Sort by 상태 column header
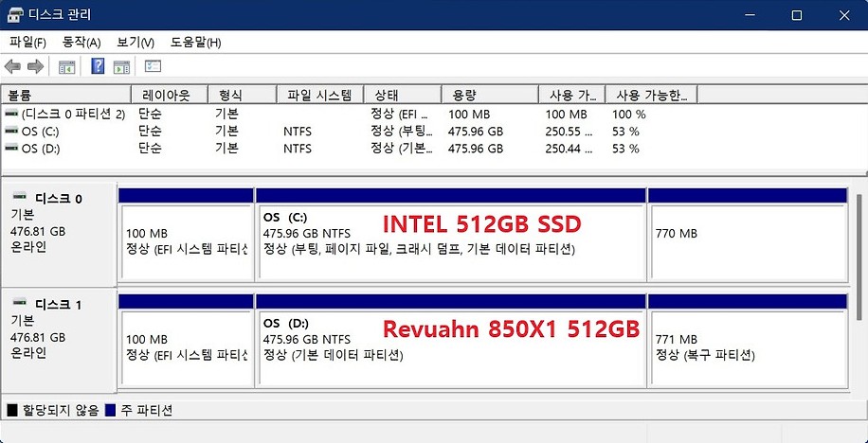The width and height of the screenshot is (868, 443). pyautogui.click(x=403, y=95)
